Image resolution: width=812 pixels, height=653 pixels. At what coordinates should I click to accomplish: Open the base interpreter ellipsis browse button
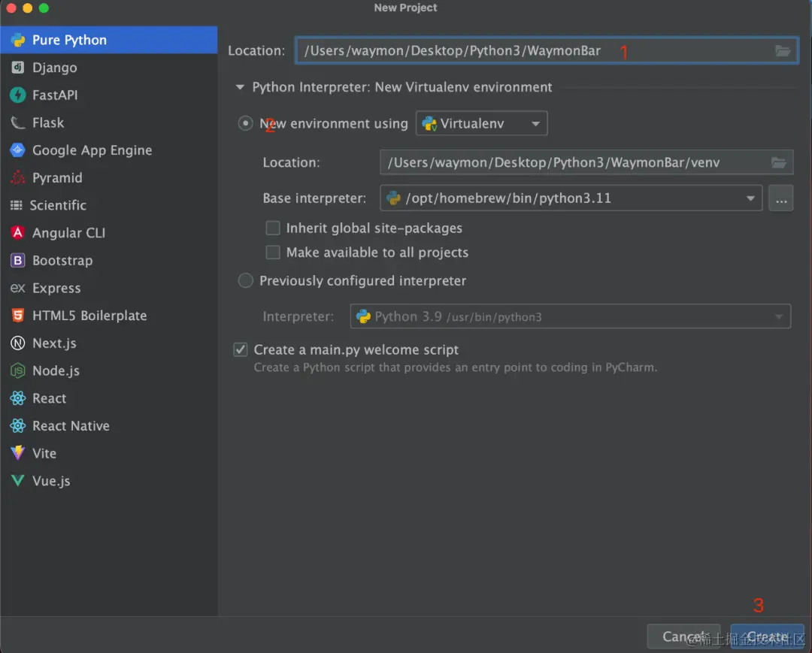(781, 198)
